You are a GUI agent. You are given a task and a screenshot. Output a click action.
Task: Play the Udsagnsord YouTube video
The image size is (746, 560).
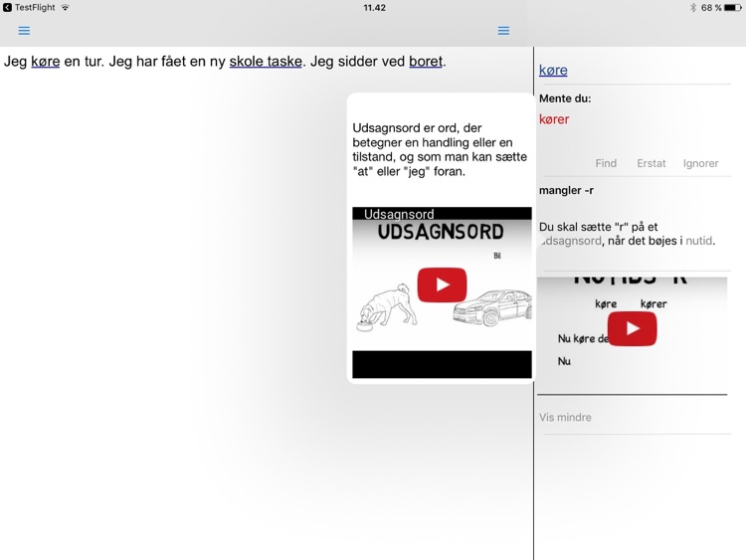(442, 284)
